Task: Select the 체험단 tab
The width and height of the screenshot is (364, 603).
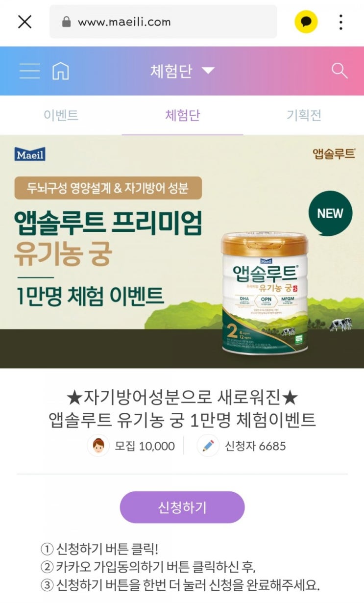Action: [182, 115]
